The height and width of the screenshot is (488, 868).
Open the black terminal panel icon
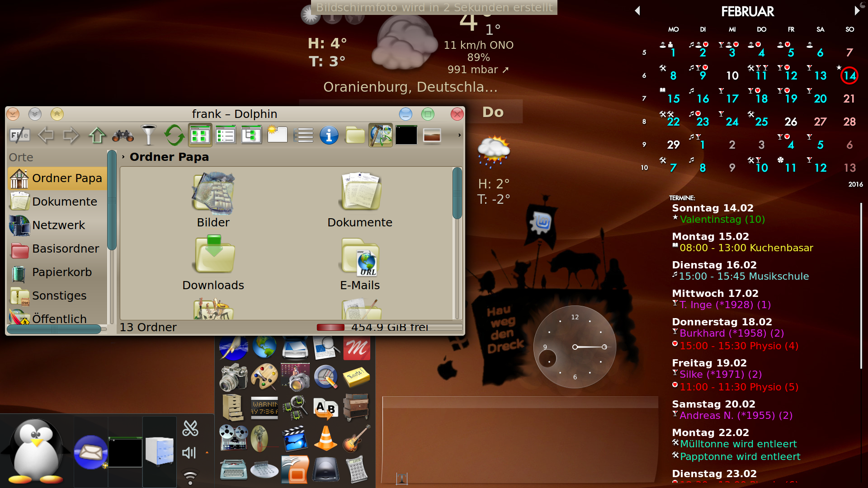tap(406, 135)
